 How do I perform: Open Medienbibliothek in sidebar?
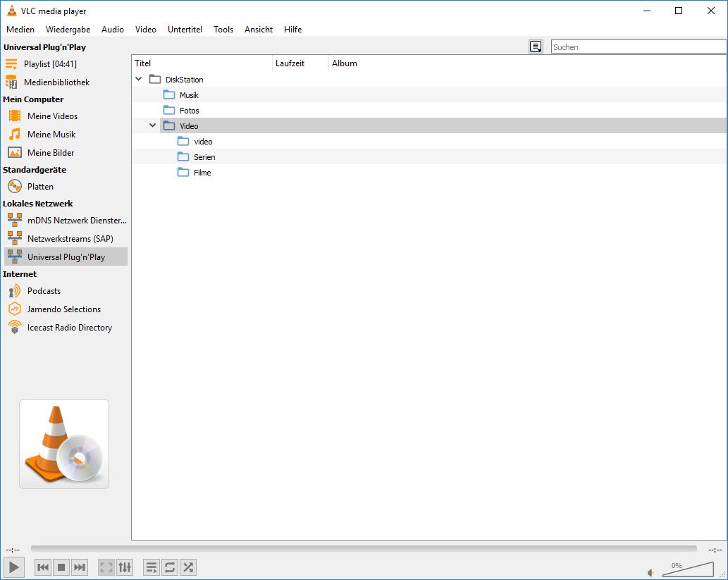[66, 82]
